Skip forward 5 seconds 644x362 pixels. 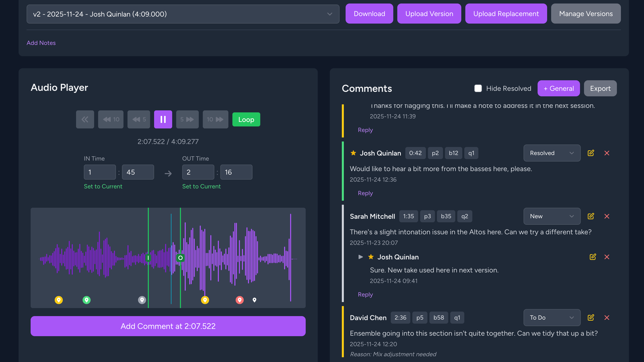click(x=187, y=119)
